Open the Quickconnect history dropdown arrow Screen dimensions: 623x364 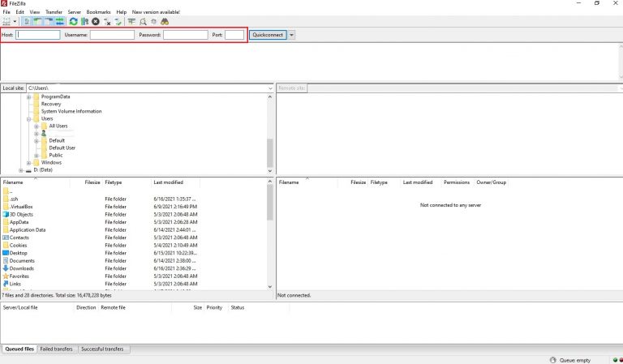pyautogui.click(x=291, y=35)
